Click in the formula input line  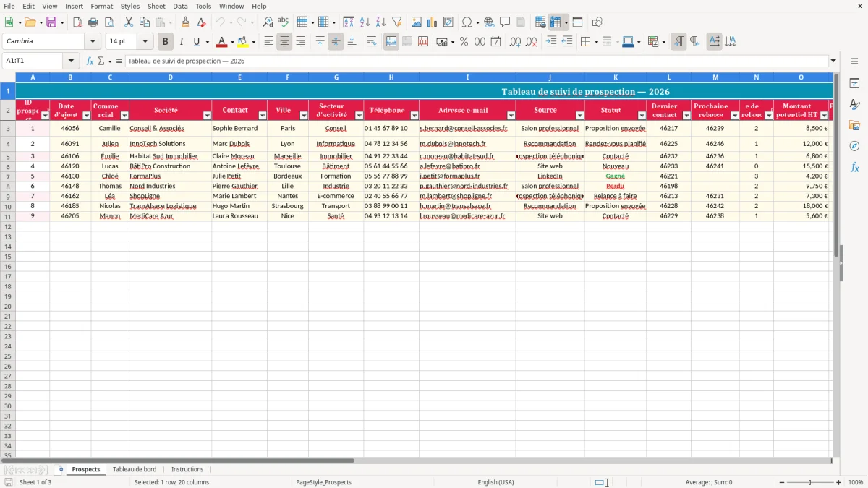point(477,61)
